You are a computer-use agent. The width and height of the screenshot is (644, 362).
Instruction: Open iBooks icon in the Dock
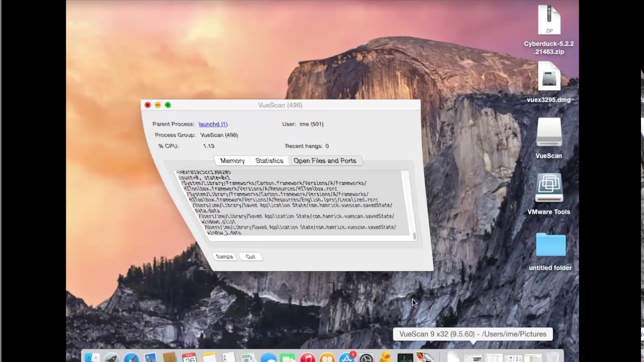pyautogui.click(x=327, y=358)
